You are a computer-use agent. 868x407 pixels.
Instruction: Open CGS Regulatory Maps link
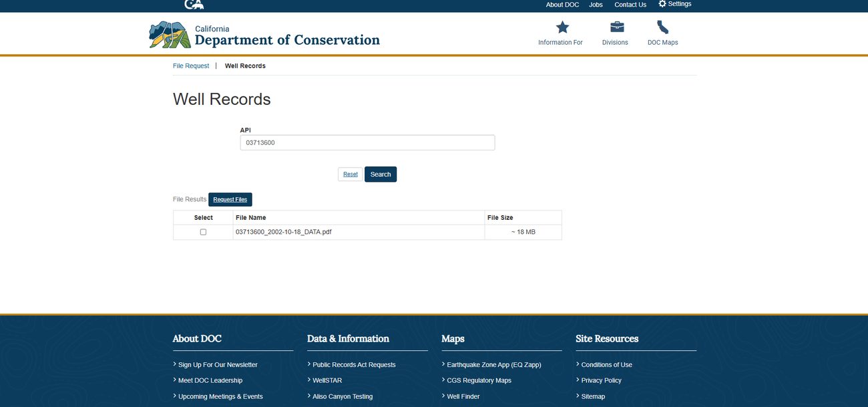pyautogui.click(x=479, y=380)
